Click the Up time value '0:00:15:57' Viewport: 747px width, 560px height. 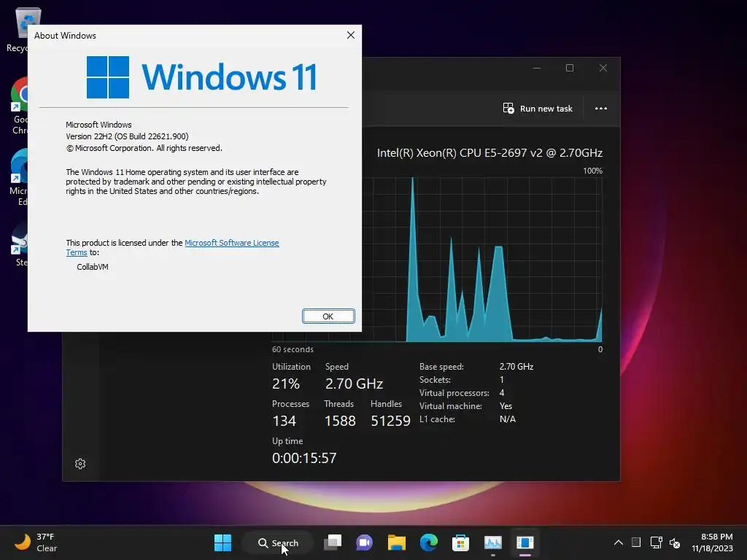click(304, 458)
